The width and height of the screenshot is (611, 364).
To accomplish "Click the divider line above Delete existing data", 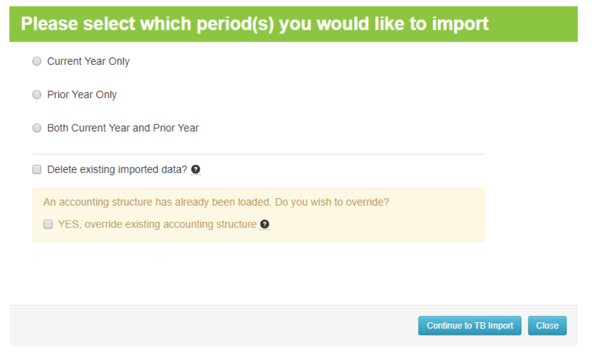I will tap(258, 154).
